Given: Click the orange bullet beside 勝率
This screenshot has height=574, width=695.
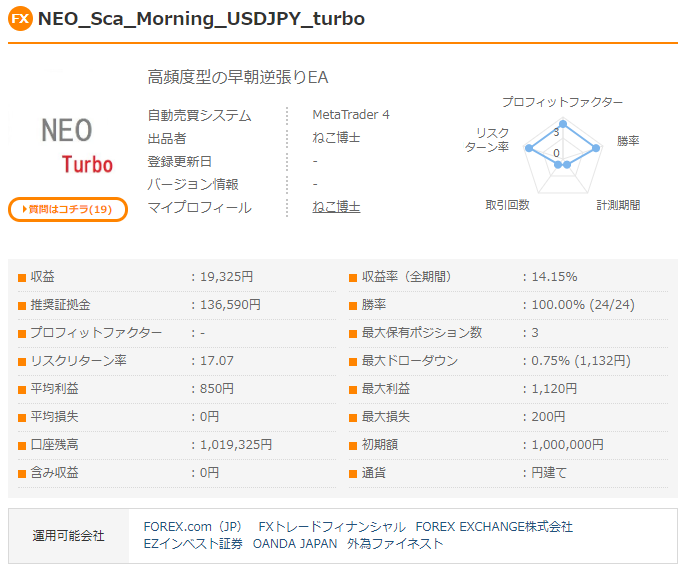Looking at the screenshot, I should [353, 305].
